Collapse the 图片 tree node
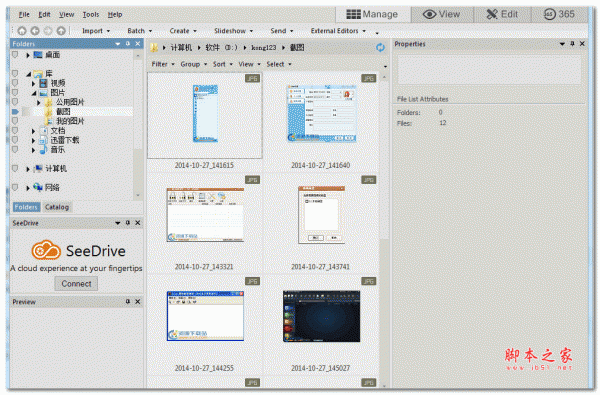The height and width of the screenshot is (395, 600). pos(34,93)
